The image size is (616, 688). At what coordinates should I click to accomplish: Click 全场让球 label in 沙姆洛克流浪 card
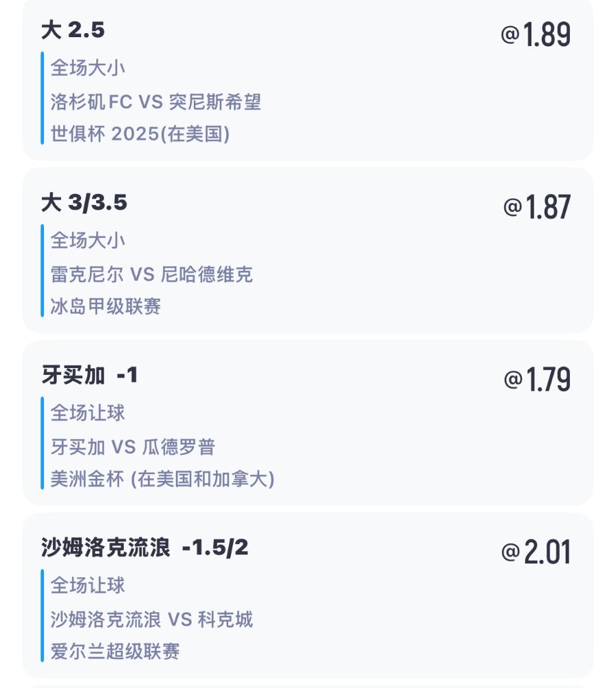pos(88,585)
